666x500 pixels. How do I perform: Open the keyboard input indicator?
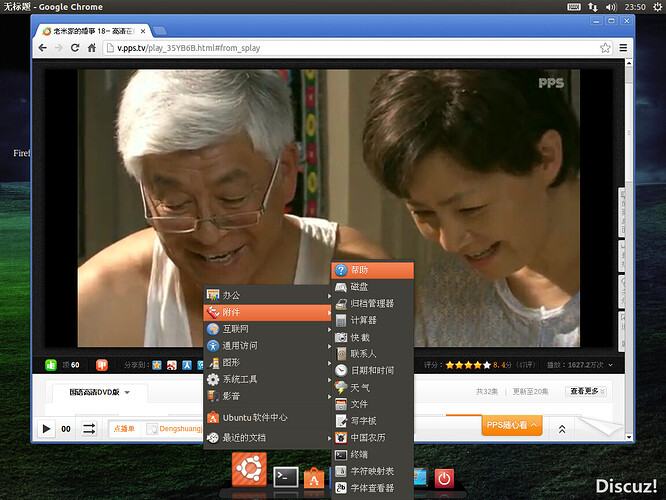574,7
